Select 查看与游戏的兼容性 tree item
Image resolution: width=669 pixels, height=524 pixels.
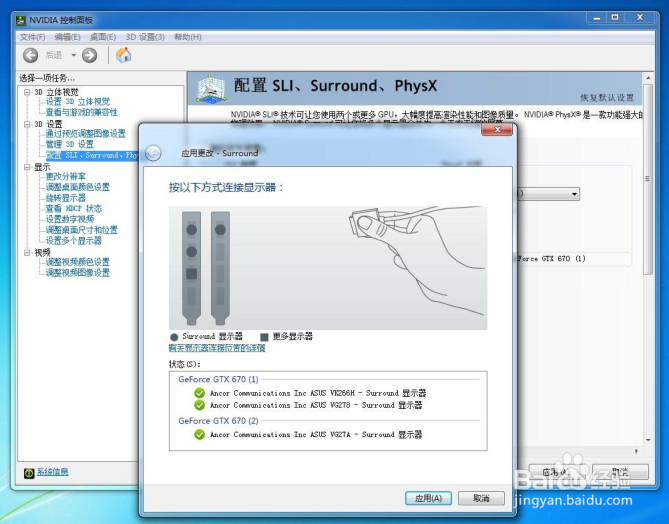click(81, 112)
